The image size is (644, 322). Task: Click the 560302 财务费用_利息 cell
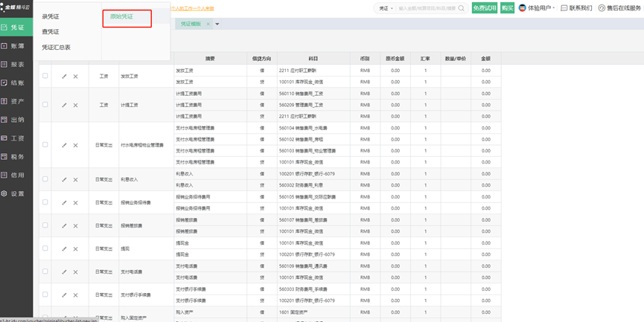(313, 185)
